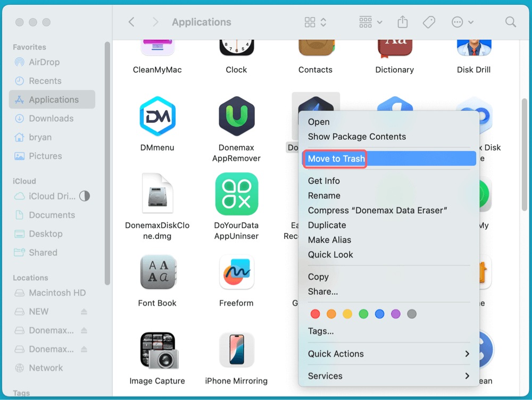This screenshot has width=532, height=400.
Task: Click the DoYourData AppUninser icon
Action: point(236,194)
